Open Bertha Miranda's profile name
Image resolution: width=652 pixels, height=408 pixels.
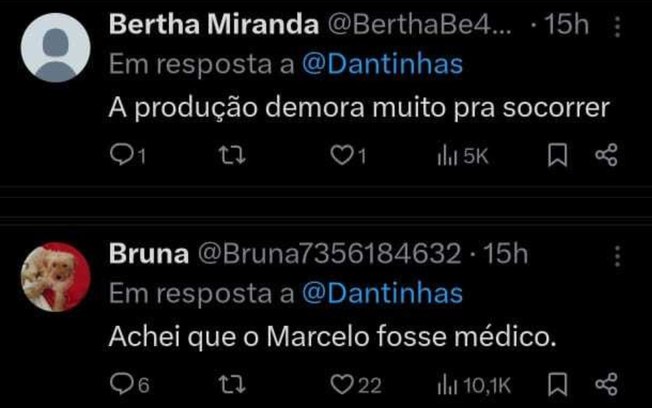pos(206,24)
